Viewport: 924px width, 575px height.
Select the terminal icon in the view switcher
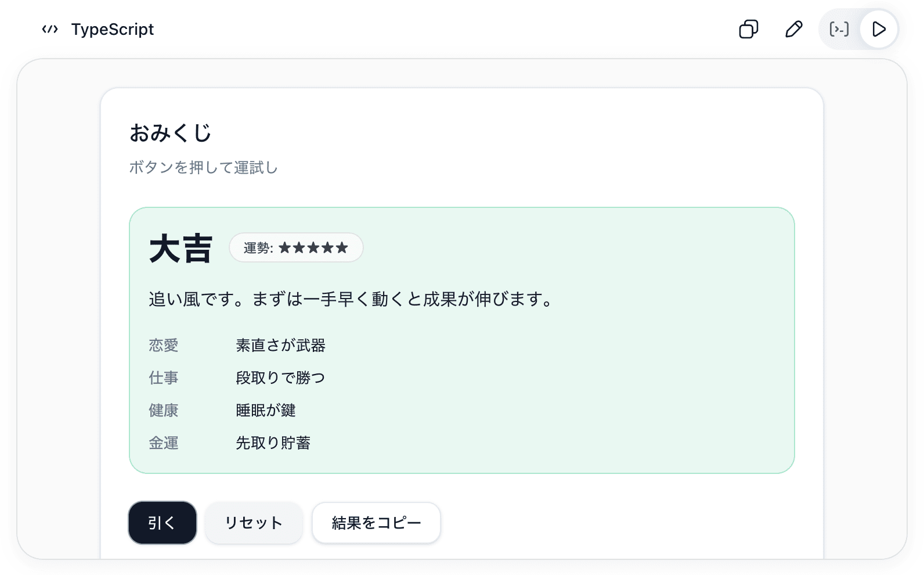[x=839, y=29]
